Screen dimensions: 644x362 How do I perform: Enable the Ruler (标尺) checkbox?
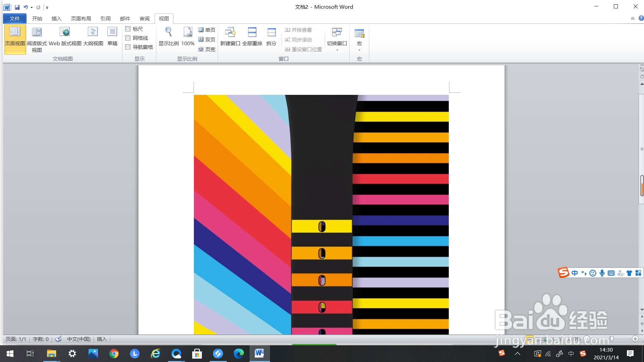(128, 29)
